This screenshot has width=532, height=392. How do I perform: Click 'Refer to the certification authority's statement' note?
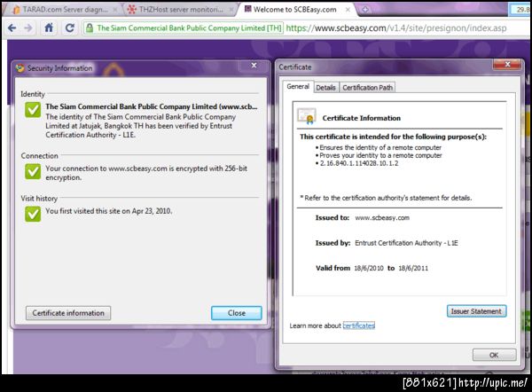tap(386, 198)
